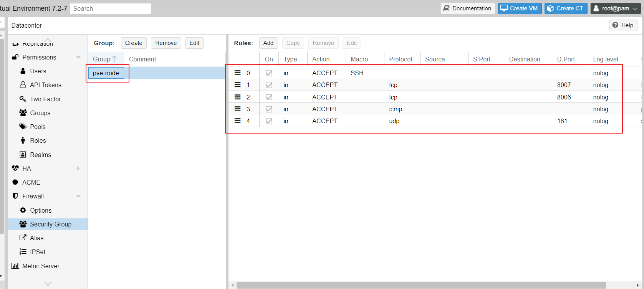Click the drag handle of rule 0

[238, 73]
